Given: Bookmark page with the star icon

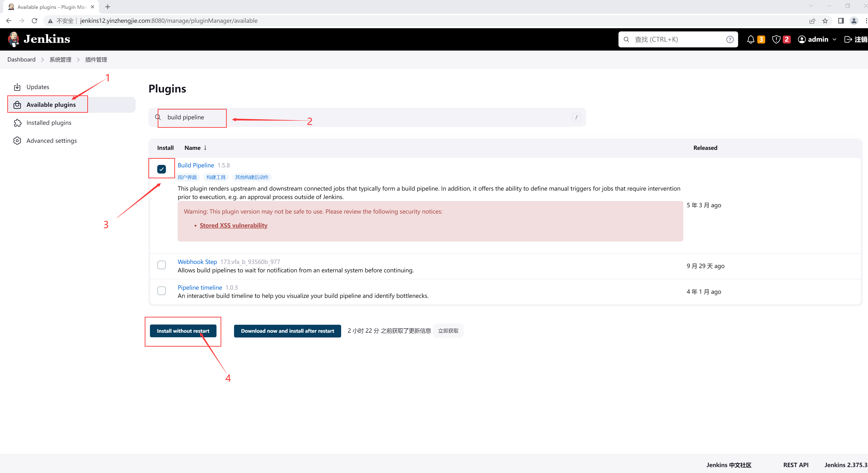Looking at the screenshot, I should coord(825,21).
